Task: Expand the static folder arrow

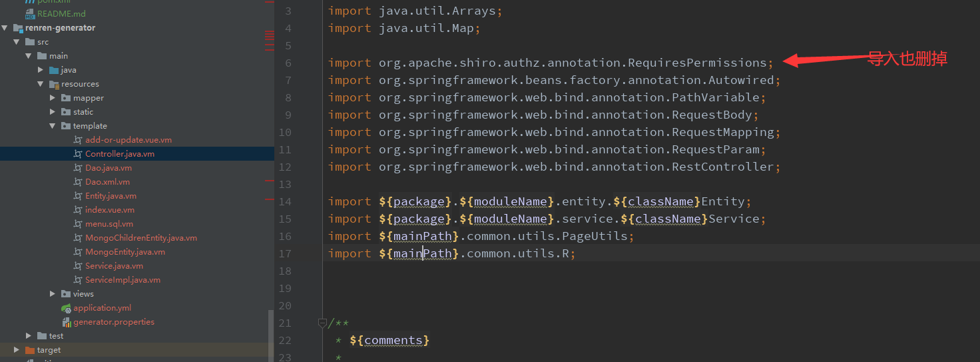Action: click(x=53, y=112)
